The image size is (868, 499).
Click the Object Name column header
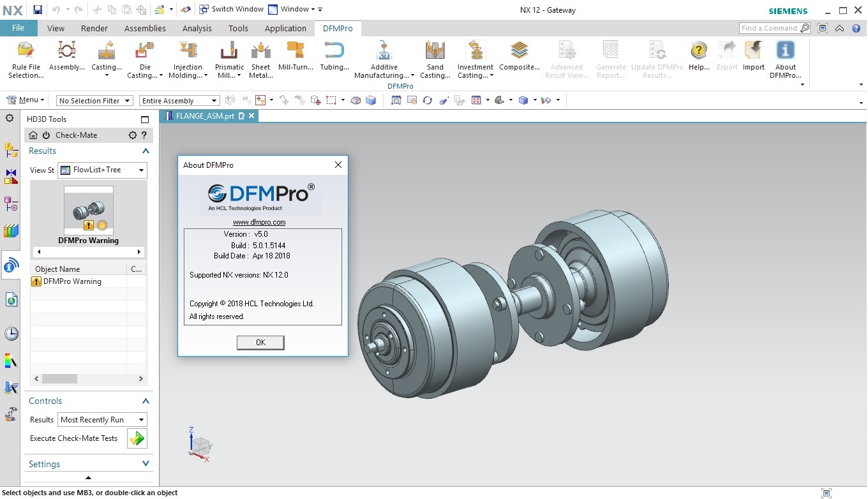pyautogui.click(x=79, y=269)
